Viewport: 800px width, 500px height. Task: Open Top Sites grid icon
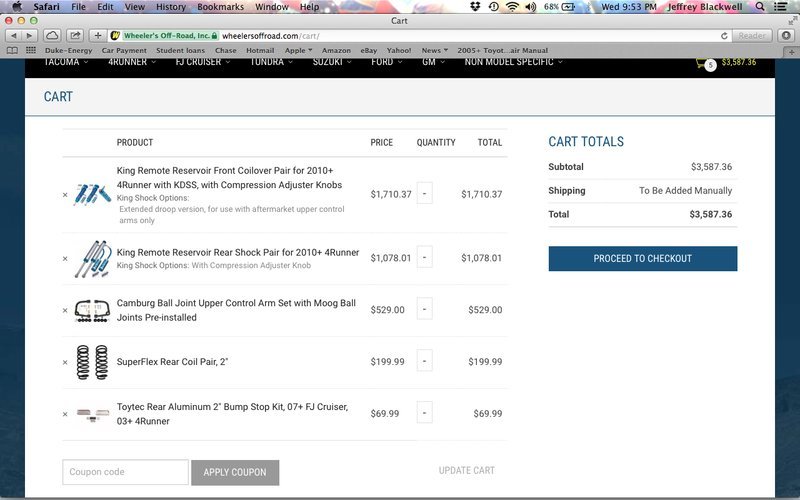(x=31, y=50)
